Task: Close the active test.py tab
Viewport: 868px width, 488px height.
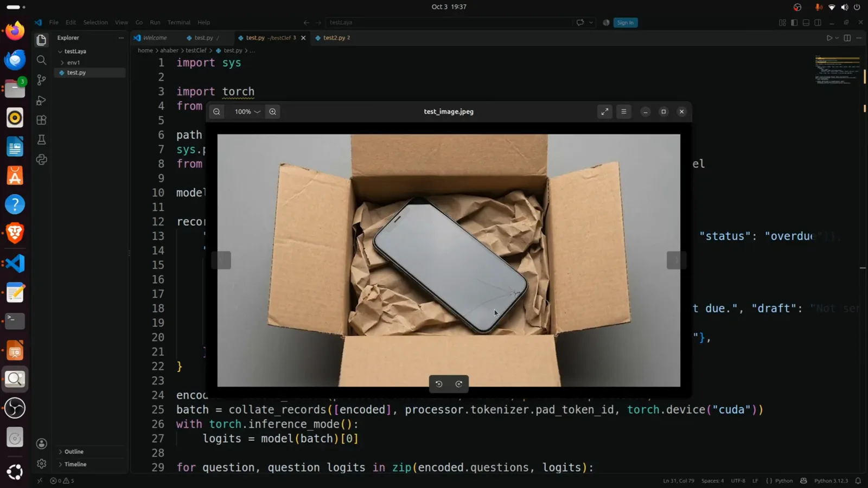Action: coord(303,38)
